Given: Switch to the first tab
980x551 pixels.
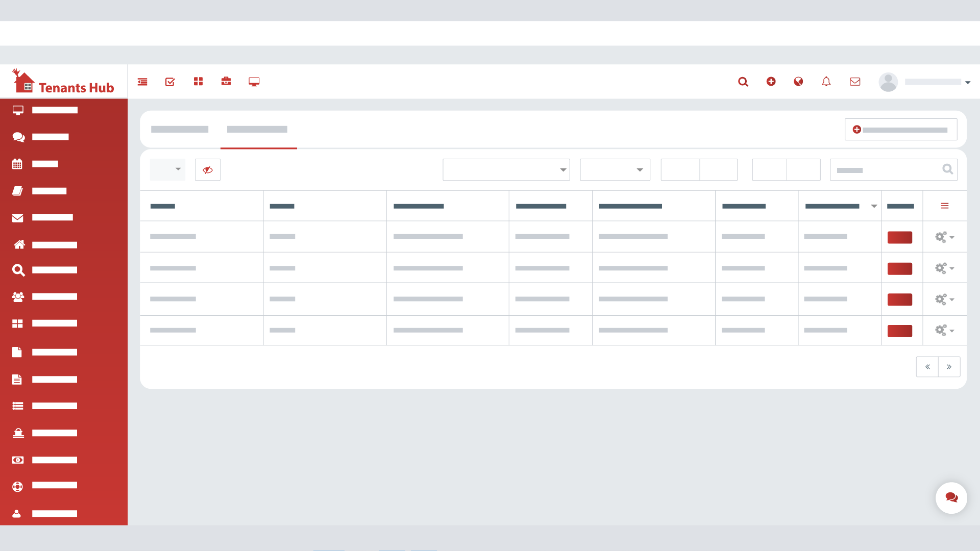Looking at the screenshot, I should coord(180,130).
